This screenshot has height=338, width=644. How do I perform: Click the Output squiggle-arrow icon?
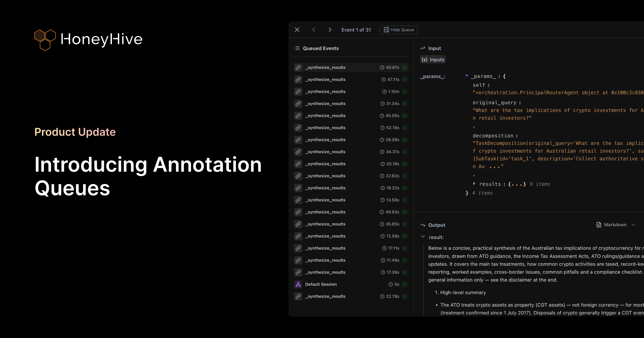(x=423, y=225)
